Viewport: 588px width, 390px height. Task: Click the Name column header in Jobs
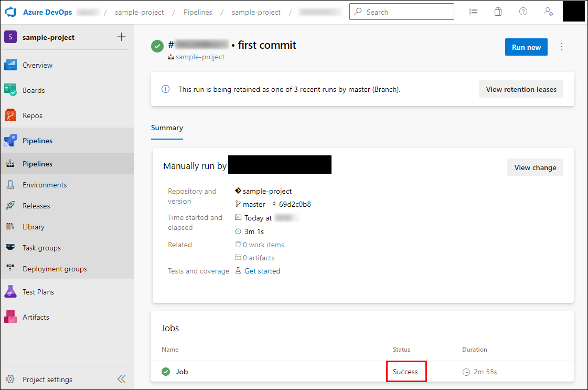[170, 349]
